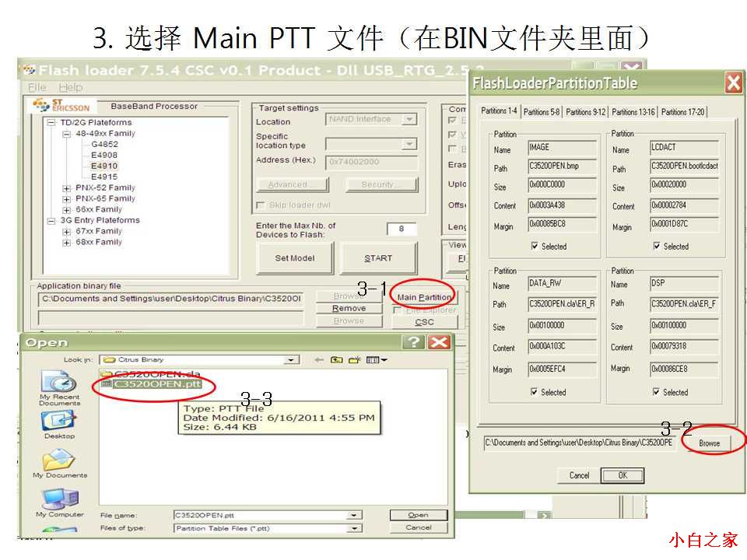The height and width of the screenshot is (560, 747).
Task: Click Cancel button in Open dialog
Action: tap(419, 527)
